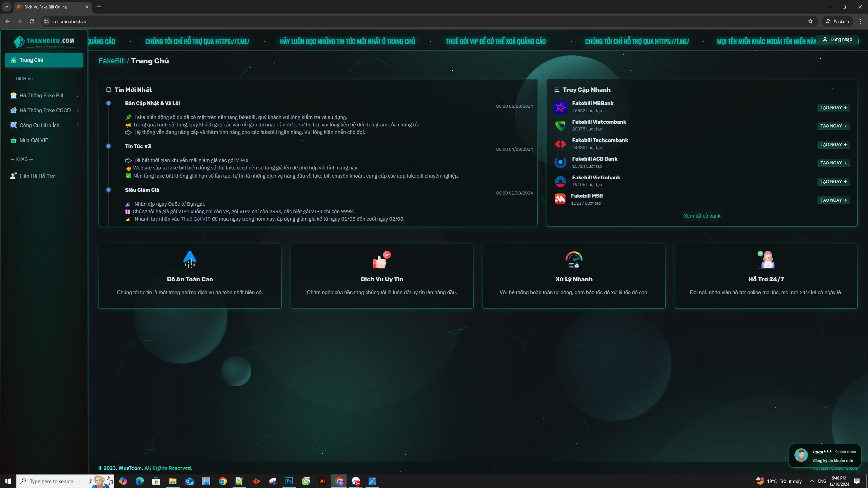Click TẠO NGAY for Fakebill Techcombank
This screenshot has height=488, width=868.
pos(833,145)
